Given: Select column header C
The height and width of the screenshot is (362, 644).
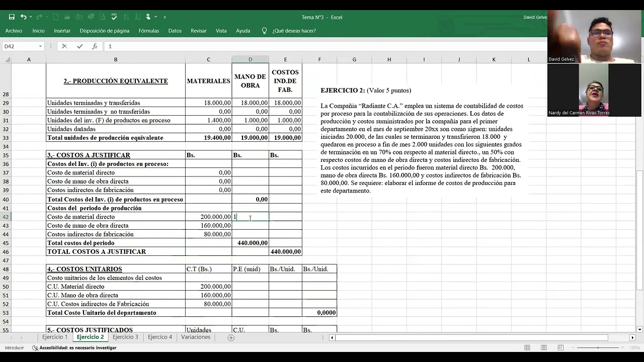Looking at the screenshot, I should pyautogui.click(x=208, y=59).
